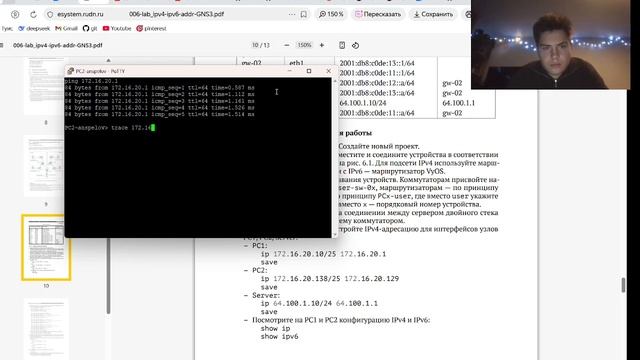Toggle the PDF sidebar menu icon
Image resolution: width=640 pixels, height=360 pixels.
click(x=2, y=45)
